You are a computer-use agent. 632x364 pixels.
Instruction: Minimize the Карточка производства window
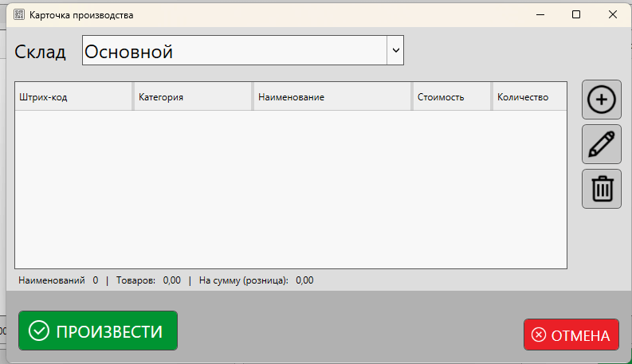(x=540, y=15)
